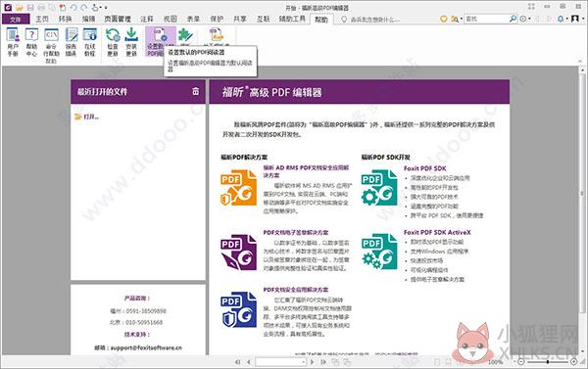Click the blue PDF security shield icon
Viewport: 588px width, 369px height.
pos(238,310)
